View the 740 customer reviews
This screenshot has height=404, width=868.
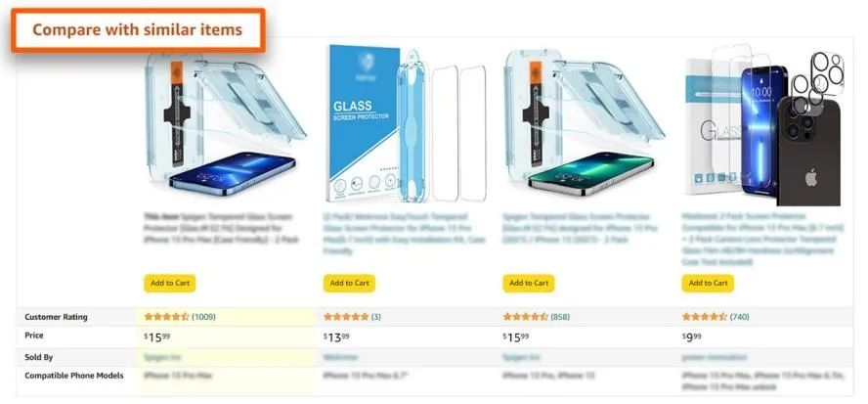coord(739,317)
